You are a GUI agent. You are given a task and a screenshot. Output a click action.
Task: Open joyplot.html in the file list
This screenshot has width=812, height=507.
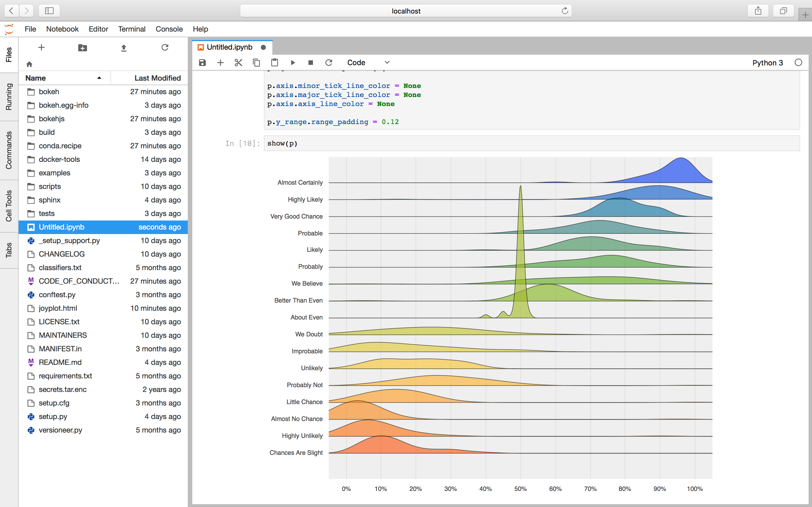(58, 308)
